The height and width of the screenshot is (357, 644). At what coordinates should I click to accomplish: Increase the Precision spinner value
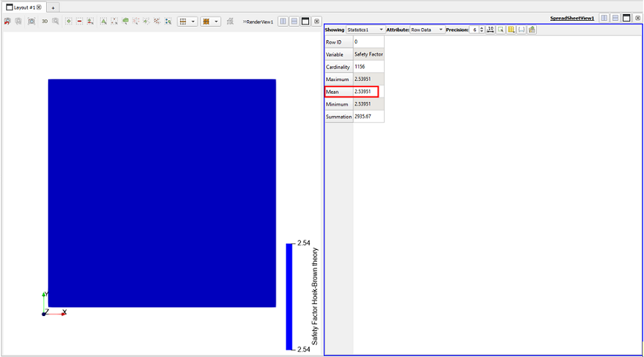click(482, 28)
